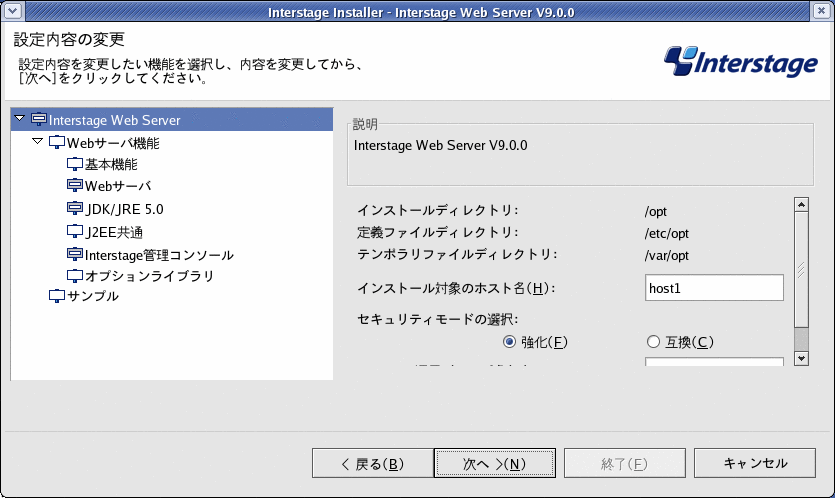Screen dimensions: 835x498
Task: Collapse the Interstage Web Server tree node
Action: (x=20, y=118)
